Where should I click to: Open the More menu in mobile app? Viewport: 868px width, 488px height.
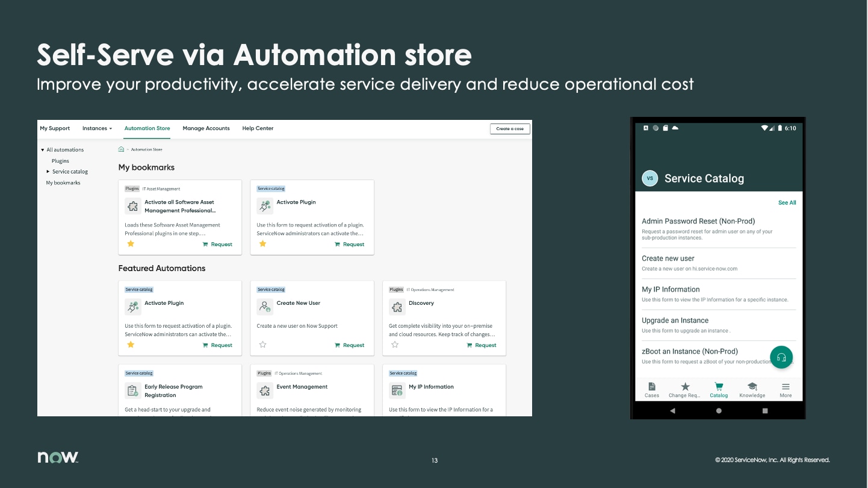point(786,390)
